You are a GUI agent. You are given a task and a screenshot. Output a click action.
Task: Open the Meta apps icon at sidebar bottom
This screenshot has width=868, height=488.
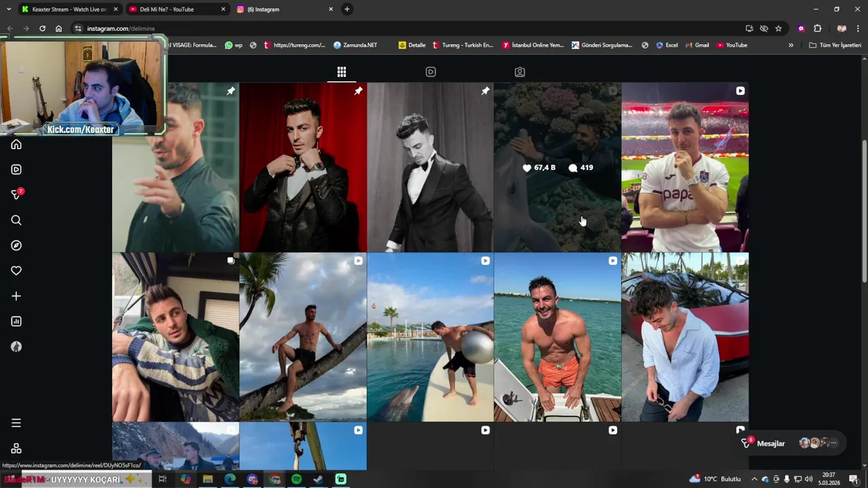click(16, 449)
